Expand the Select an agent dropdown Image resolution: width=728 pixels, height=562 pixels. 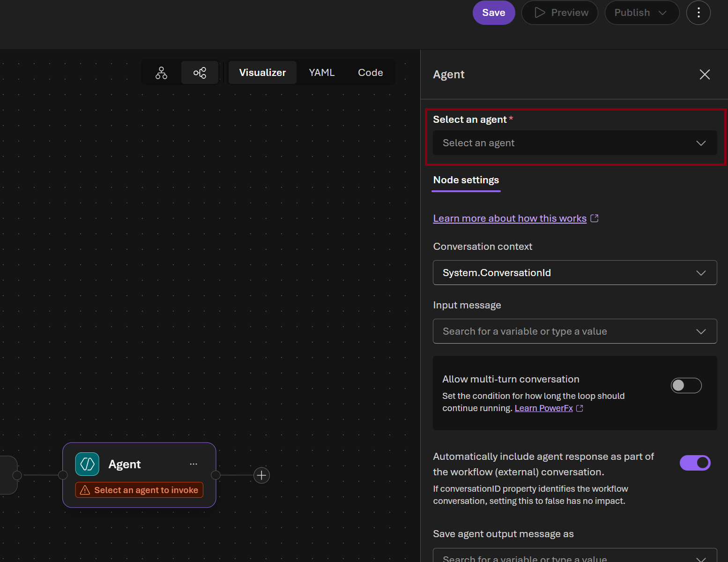tap(575, 143)
